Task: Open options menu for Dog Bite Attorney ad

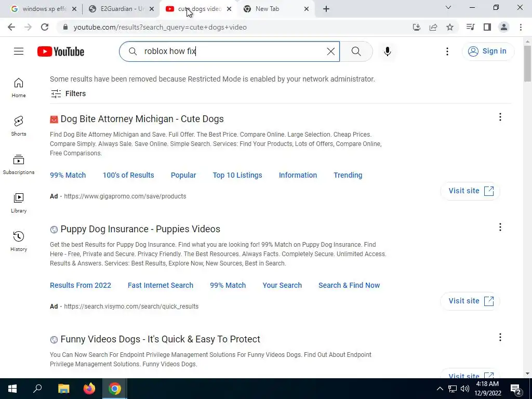Action: click(500, 117)
